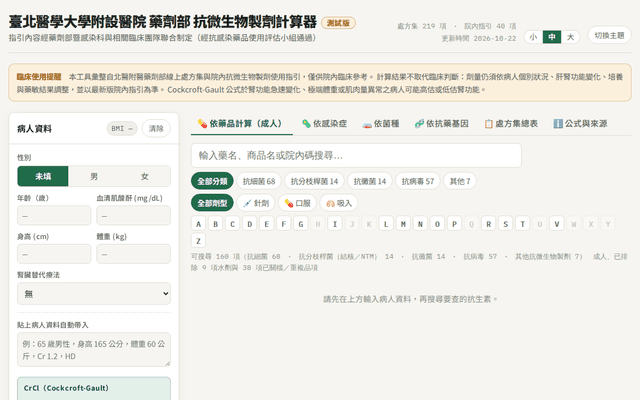Click the paste patient data textarea
The height and width of the screenshot is (400, 640).
coord(94,349)
